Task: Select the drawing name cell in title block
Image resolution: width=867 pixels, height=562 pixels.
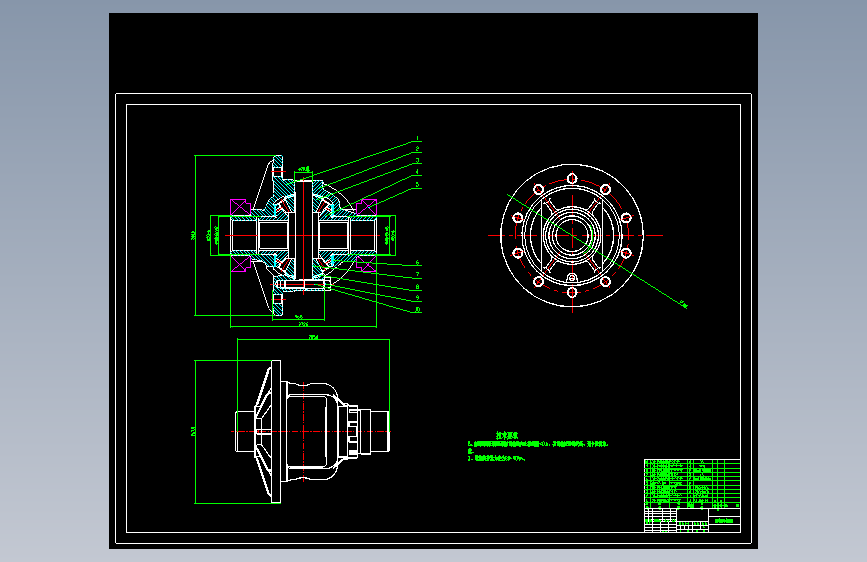Action: pos(724,521)
